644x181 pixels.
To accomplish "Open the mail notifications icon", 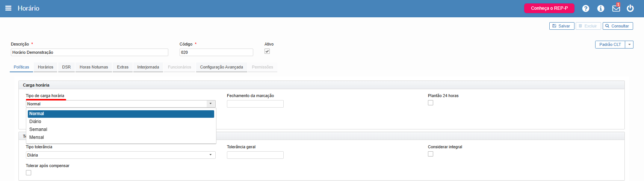I will coord(616,8).
